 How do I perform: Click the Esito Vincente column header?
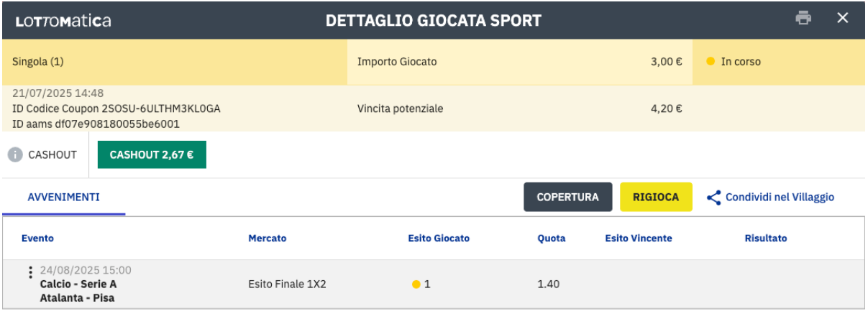tap(639, 238)
